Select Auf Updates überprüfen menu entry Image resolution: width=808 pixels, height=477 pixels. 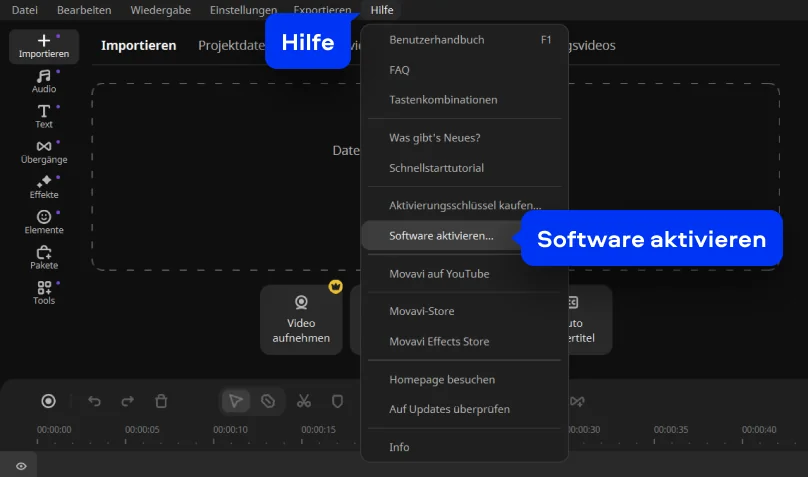click(449, 409)
